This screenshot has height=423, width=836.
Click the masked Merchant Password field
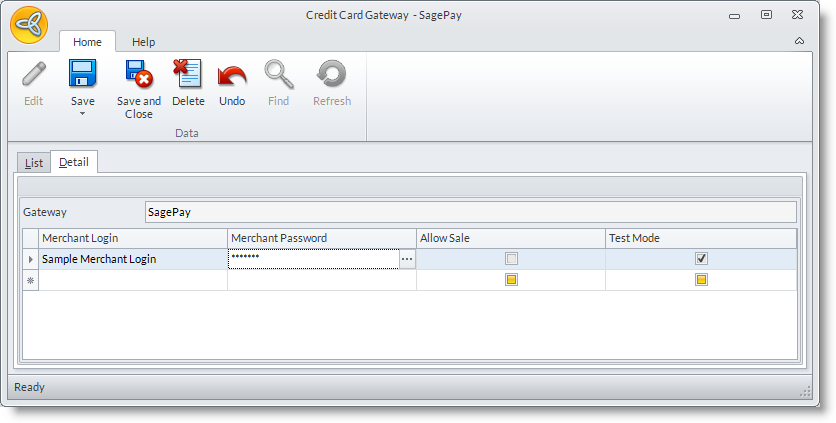pyautogui.click(x=314, y=259)
